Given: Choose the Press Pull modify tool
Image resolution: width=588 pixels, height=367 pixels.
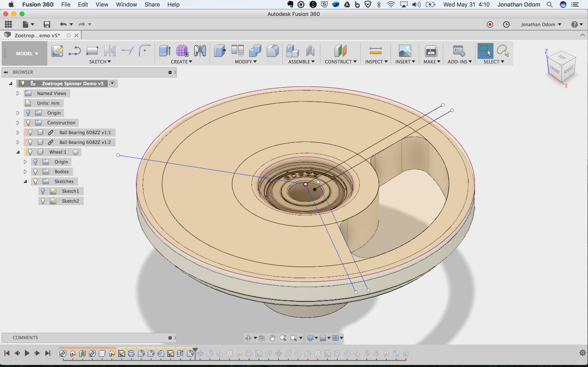Looking at the screenshot, I should tap(220, 51).
